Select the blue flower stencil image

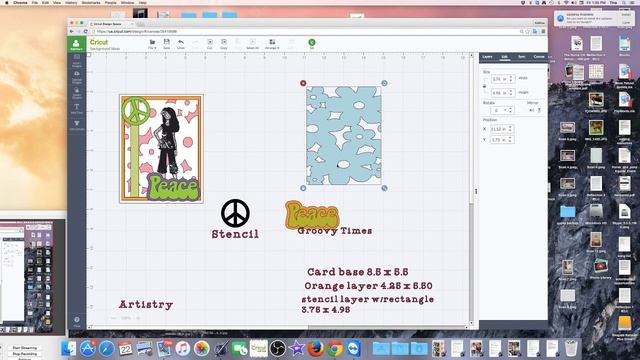click(x=344, y=136)
